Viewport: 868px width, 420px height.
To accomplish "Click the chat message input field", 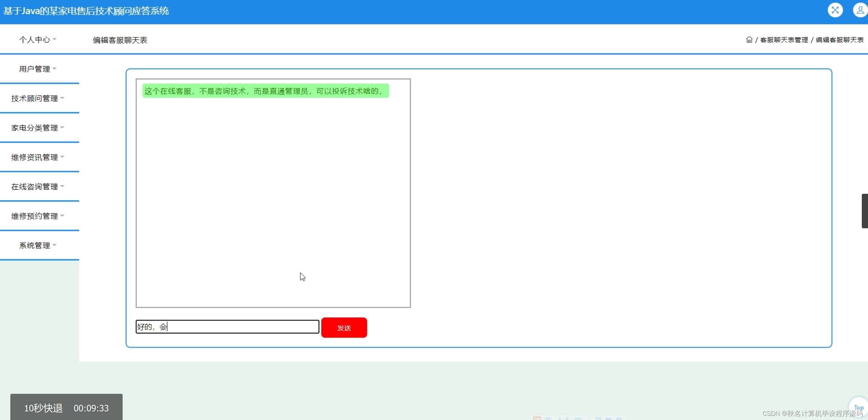I will 227,327.
